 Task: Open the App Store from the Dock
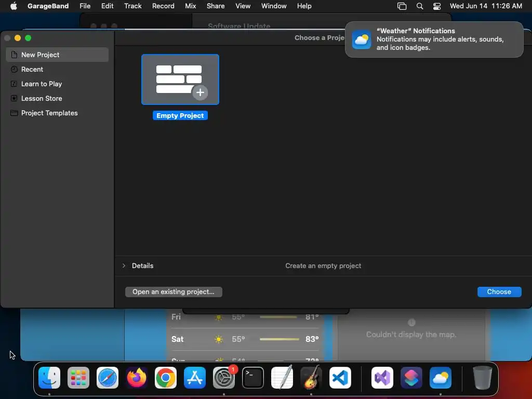point(195,378)
